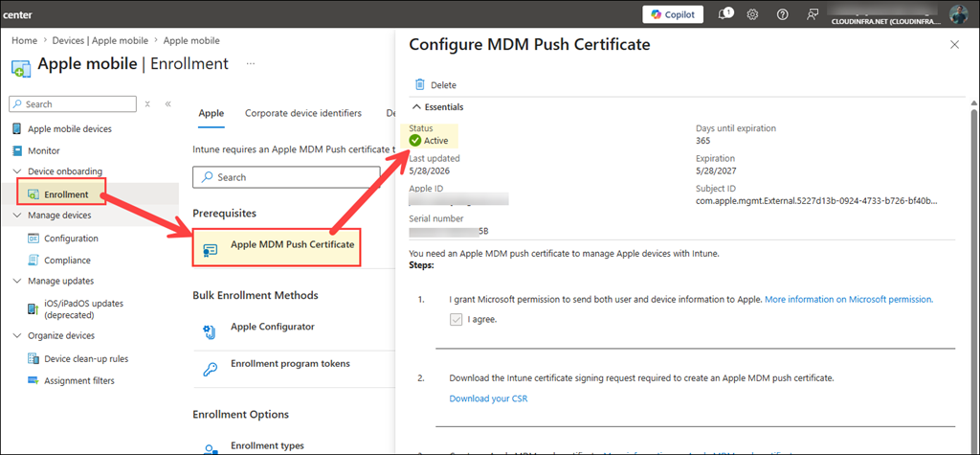Toggle the I agree checkbox
Screen dimensions: 980x455
coord(455,319)
